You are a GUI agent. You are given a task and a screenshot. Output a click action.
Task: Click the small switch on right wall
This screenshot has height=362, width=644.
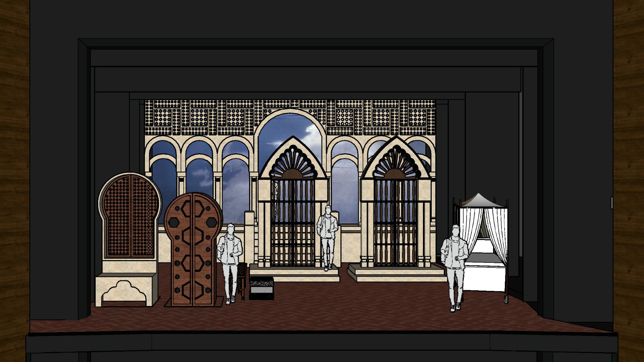pyautogui.click(x=611, y=203)
